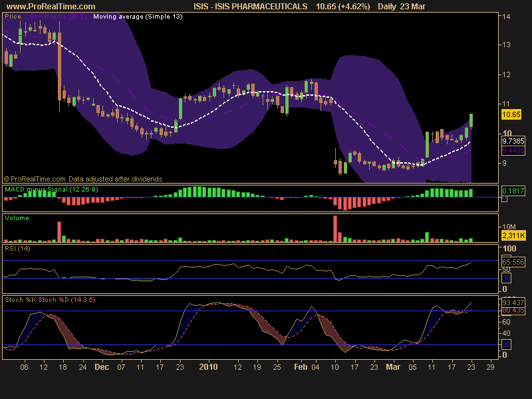Click the 60 stochastic axis label

click(506, 322)
